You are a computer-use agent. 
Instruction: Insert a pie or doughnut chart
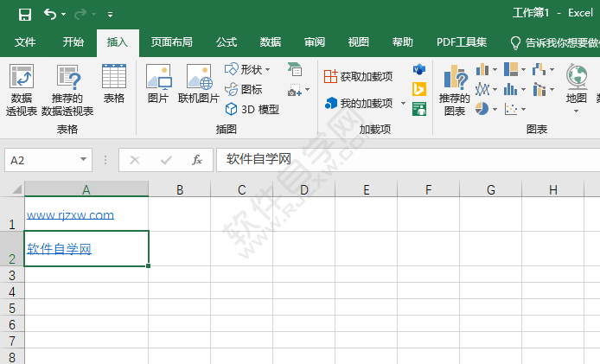486,110
